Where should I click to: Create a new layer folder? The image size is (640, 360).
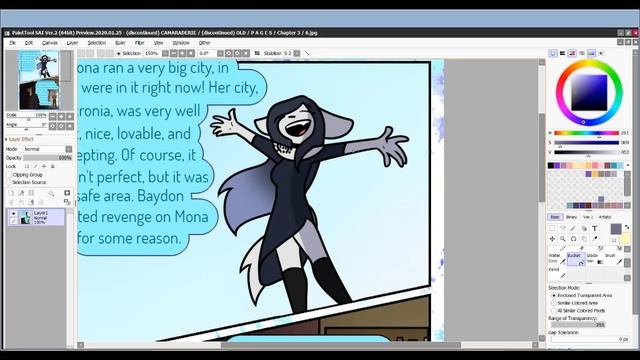pyautogui.click(x=31, y=193)
